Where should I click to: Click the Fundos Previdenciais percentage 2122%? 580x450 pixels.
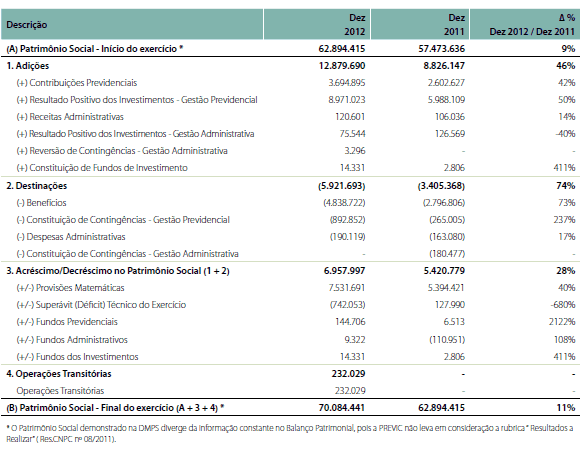click(x=562, y=322)
